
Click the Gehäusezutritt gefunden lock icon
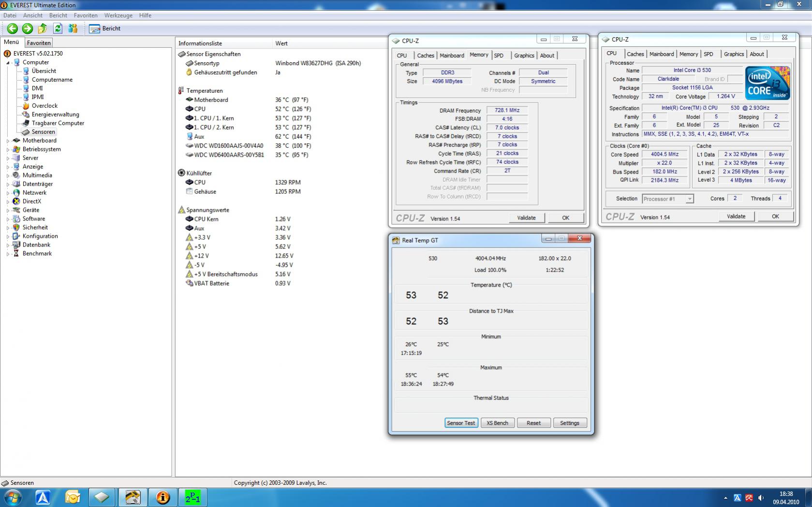point(190,72)
